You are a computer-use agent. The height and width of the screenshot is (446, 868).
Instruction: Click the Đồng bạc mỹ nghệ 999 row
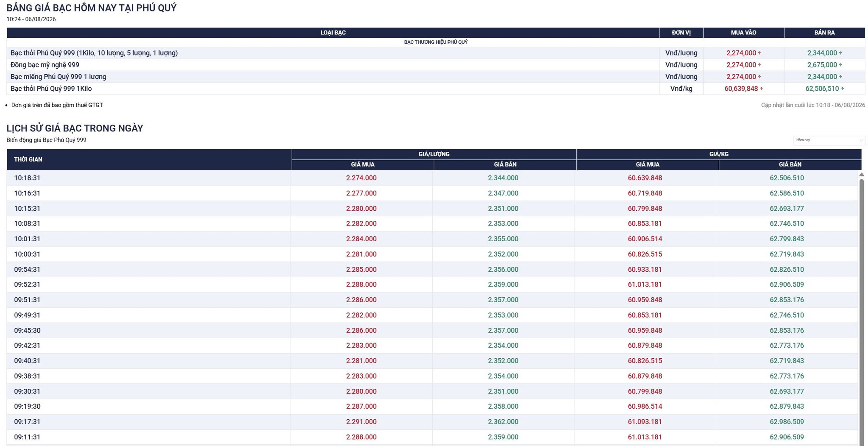click(436, 65)
